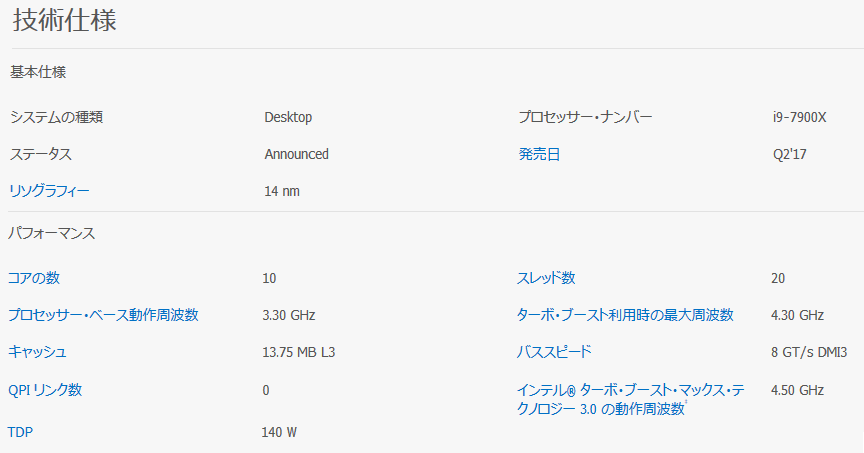Click the QPI link count value 0

pos(266,391)
